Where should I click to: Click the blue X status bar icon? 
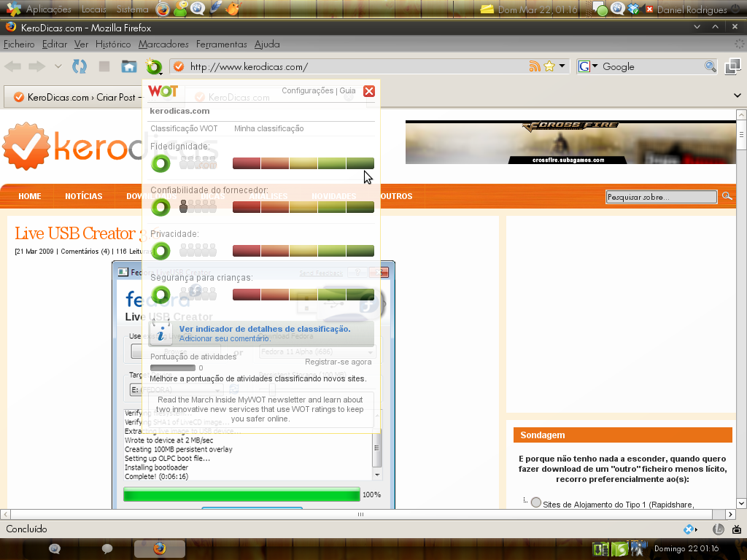pyautogui.click(x=690, y=529)
